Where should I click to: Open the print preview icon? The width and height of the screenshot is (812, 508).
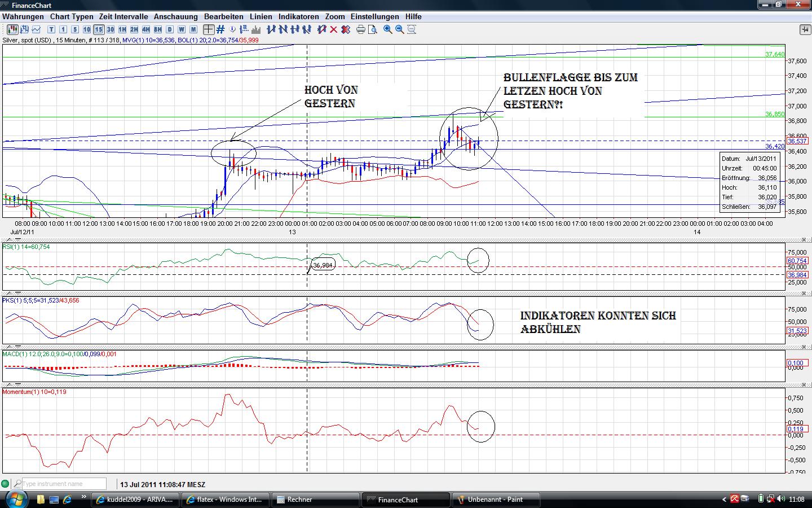click(373, 29)
